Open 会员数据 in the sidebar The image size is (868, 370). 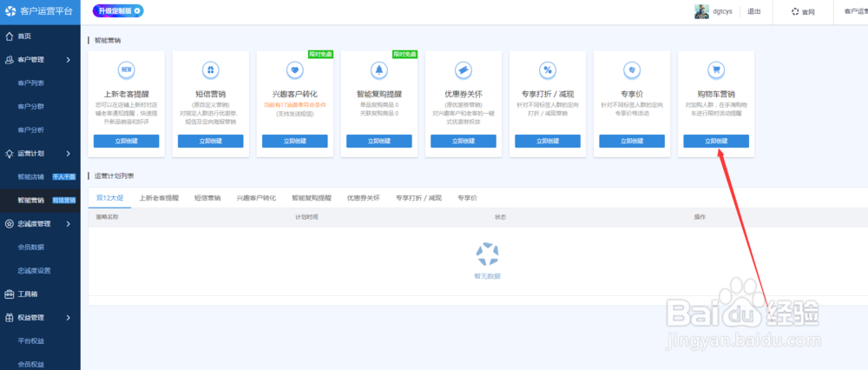point(31,247)
